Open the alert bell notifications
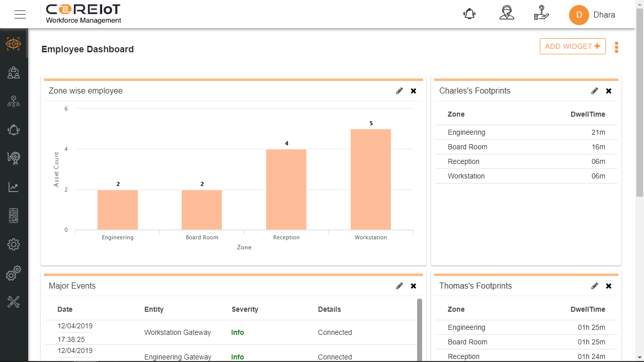Viewport: 644px width, 362px height. [469, 14]
